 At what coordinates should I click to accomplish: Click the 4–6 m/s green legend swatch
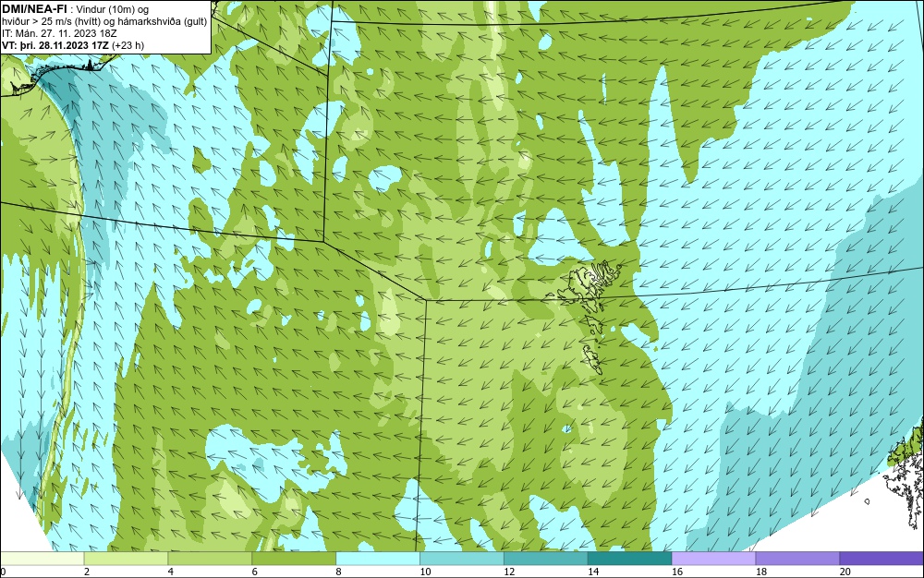point(210,558)
